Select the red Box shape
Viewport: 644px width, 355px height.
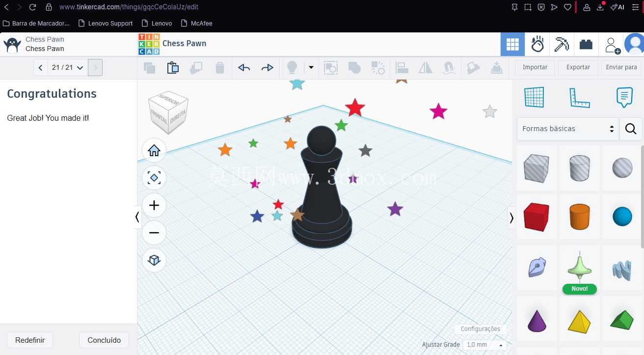click(x=537, y=217)
